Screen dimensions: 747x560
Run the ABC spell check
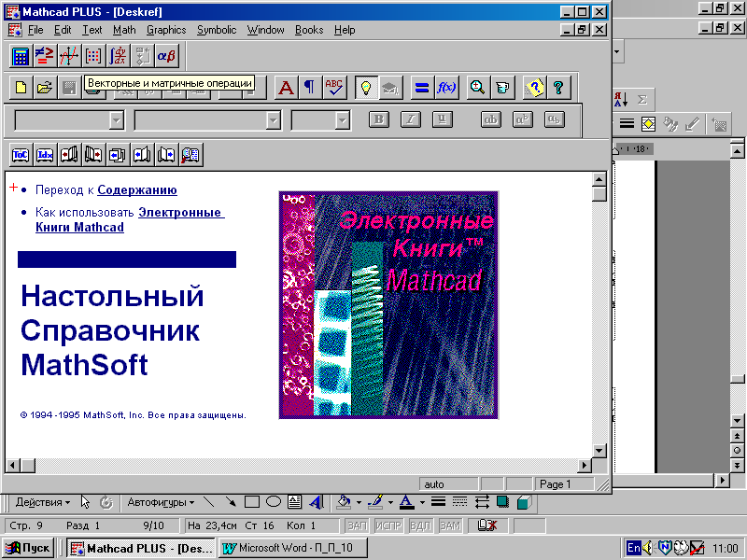[x=334, y=88]
